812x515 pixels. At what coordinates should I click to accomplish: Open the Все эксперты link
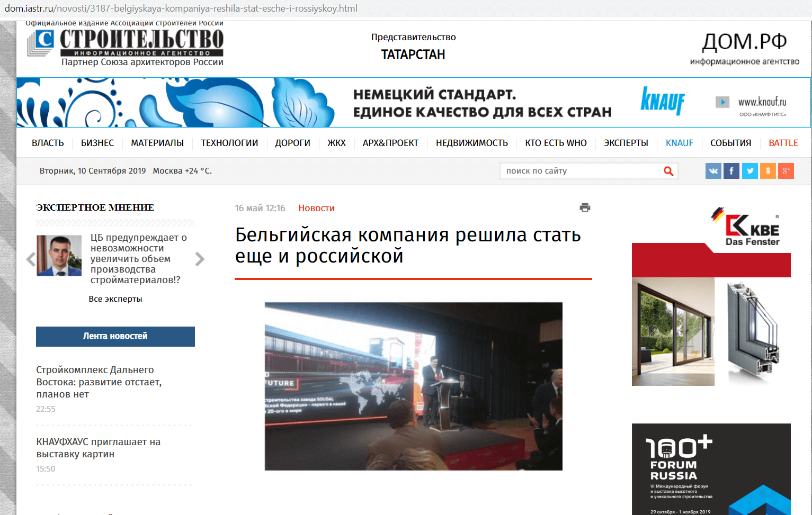click(x=115, y=299)
